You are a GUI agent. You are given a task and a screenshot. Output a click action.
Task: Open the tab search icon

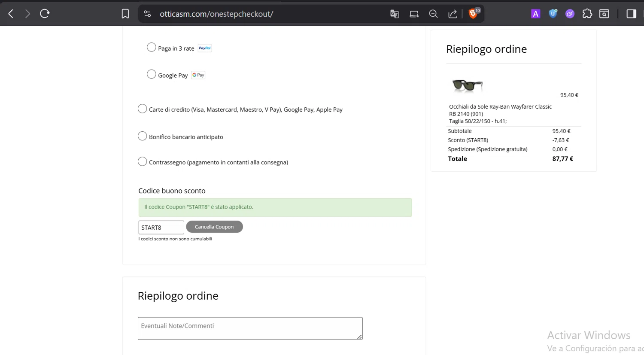click(604, 14)
